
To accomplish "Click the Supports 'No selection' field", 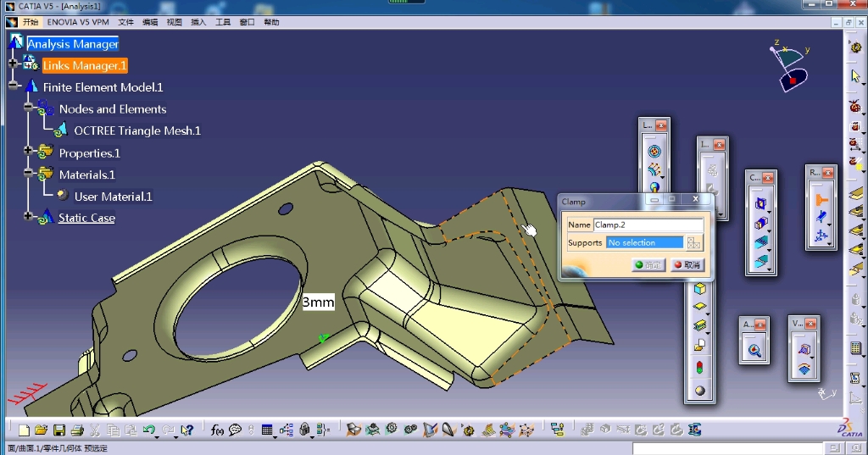I will coord(645,242).
